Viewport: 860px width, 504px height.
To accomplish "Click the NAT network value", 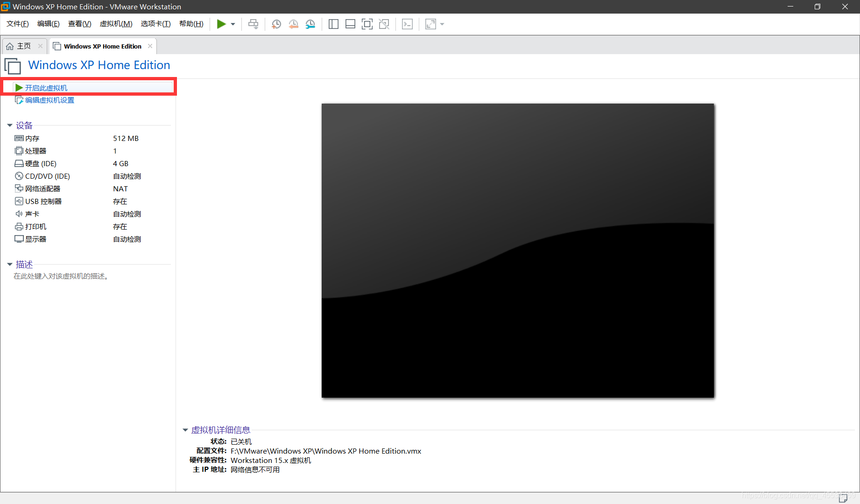I will (x=120, y=189).
